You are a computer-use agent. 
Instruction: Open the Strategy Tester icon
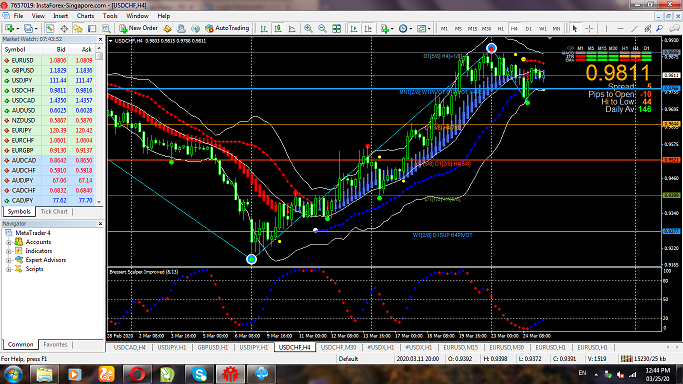coord(106,28)
